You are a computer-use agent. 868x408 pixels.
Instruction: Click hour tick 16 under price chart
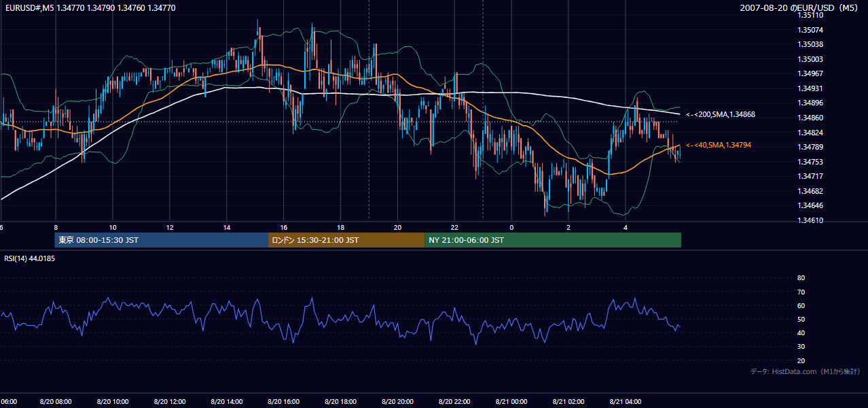coord(284,227)
